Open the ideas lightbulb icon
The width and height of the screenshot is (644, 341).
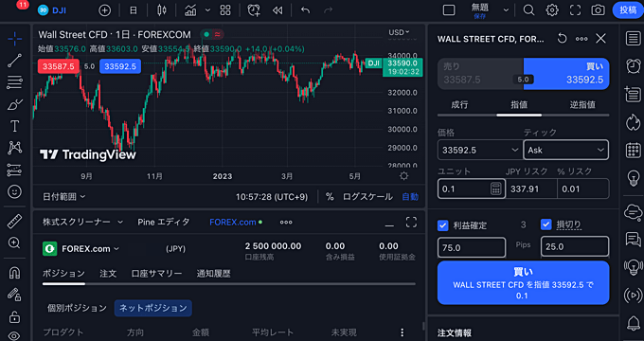(x=634, y=177)
